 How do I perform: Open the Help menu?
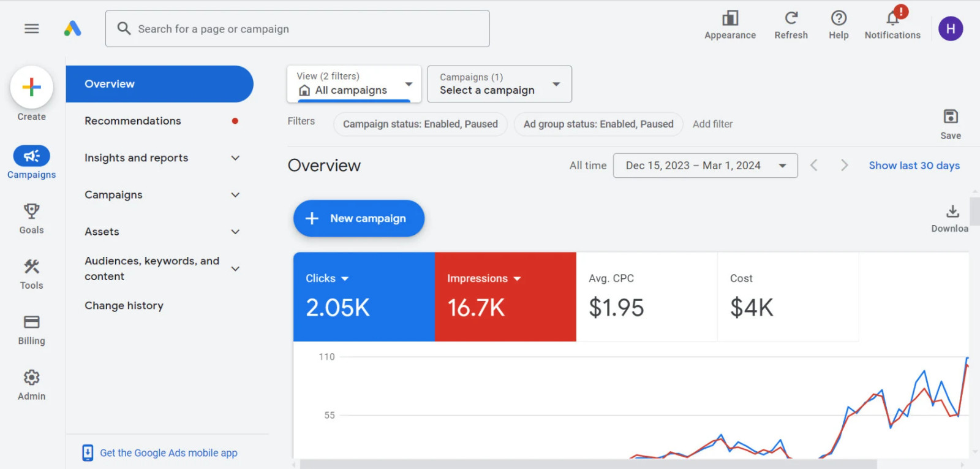(839, 25)
